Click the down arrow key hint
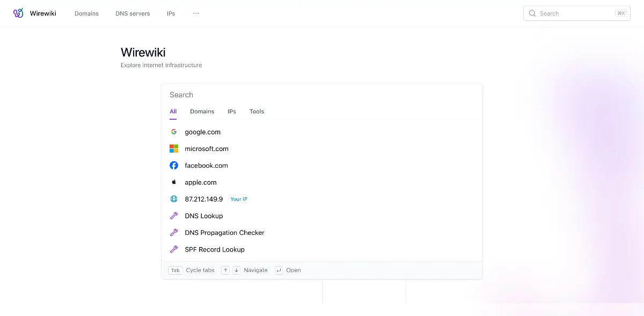Viewport: 644px width, 316px height. tap(236, 270)
